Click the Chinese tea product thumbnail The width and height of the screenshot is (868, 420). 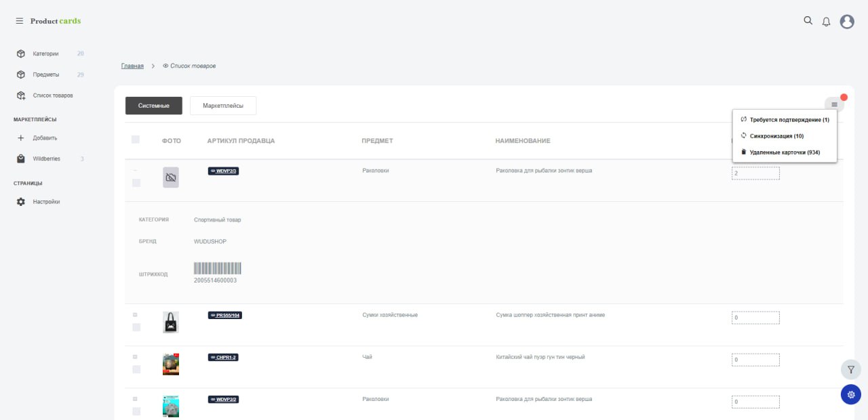(x=171, y=364)
